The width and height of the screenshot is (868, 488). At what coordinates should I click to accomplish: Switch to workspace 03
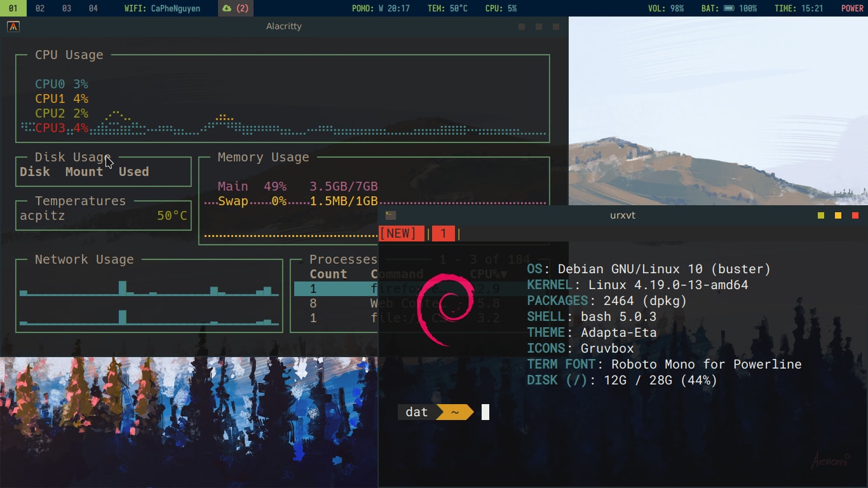click(x=67, y=8)
